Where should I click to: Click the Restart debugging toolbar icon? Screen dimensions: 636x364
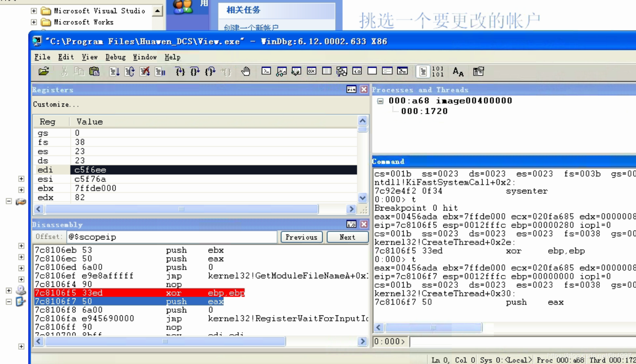[x=130, y=72]
